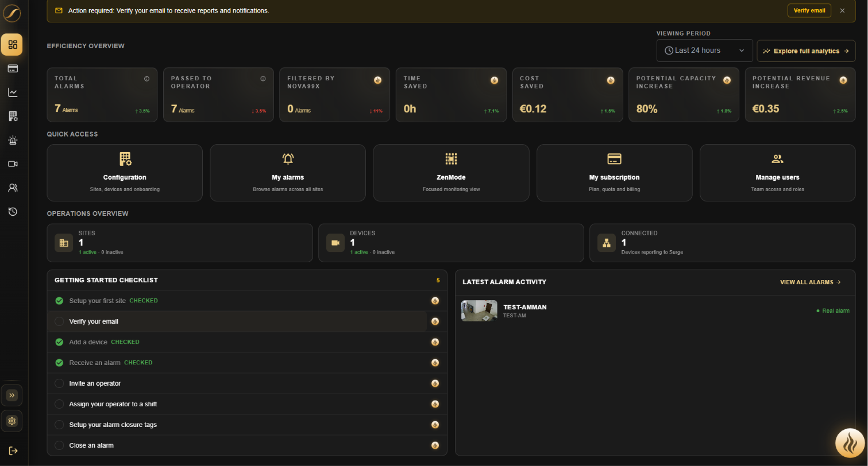
Task: Click the TEST-AMMAN alarm title
Action: [x=524, y=307]
